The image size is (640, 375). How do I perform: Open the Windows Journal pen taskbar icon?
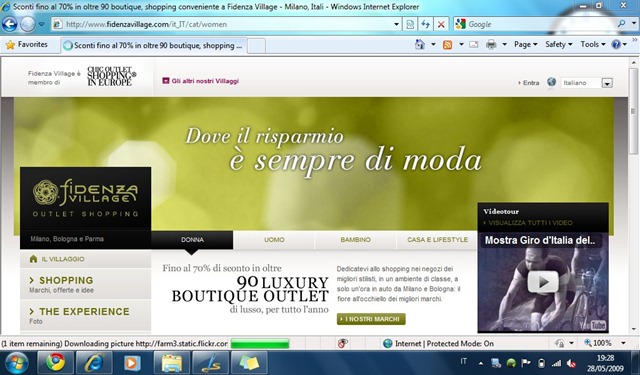point(210,362)
